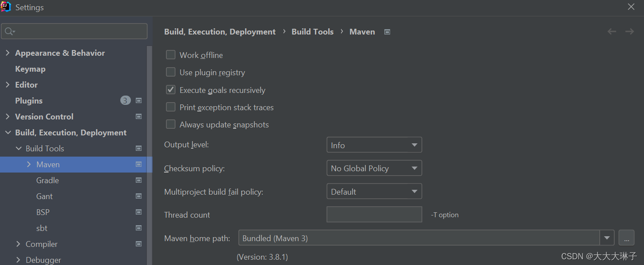Expand the Maven tree node
644x265 pixels.
pyautogui.click(x=29, y=164)
